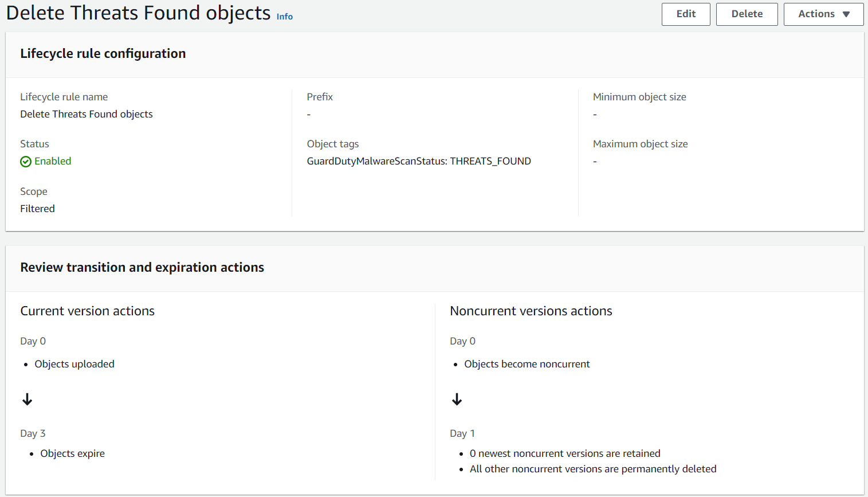Click the down arrow under Current version actions
This screenshot has height=497, width=868.
[27, 399]
